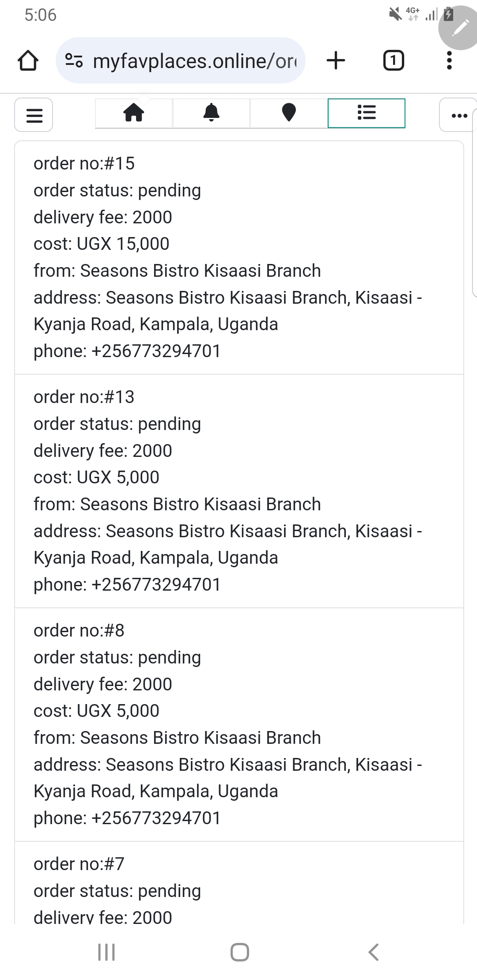Tap phone number in order #15
The width and height of the screenshot is (477, 980).
point(156,351)
